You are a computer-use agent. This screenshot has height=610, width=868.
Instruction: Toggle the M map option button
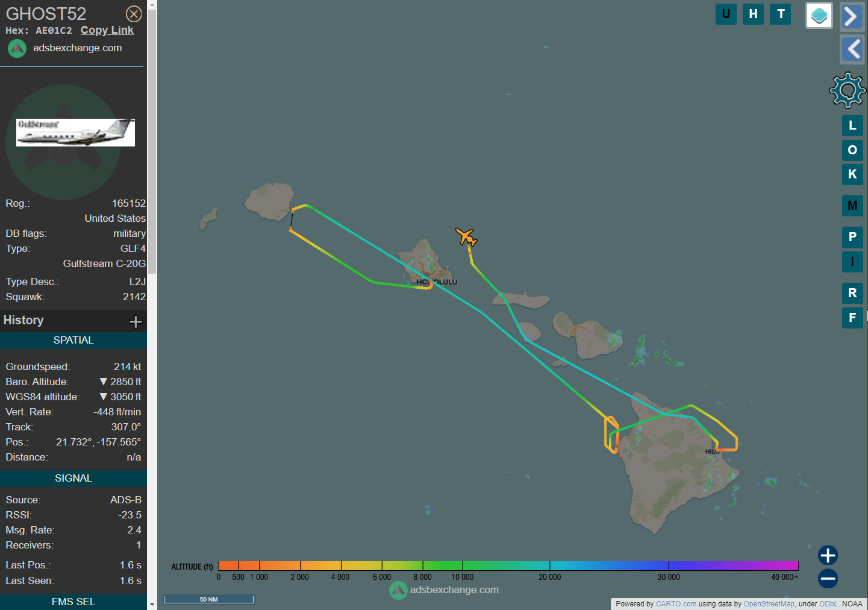852,206
